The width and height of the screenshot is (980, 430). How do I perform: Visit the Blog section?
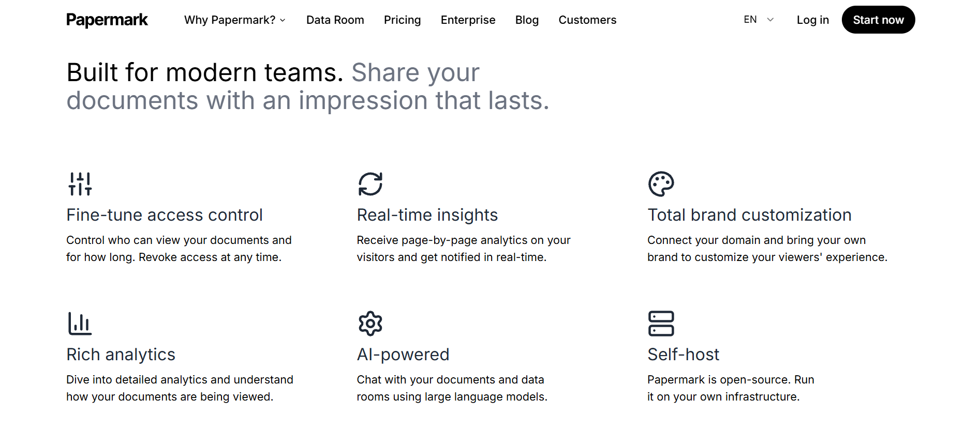(527, 20)
